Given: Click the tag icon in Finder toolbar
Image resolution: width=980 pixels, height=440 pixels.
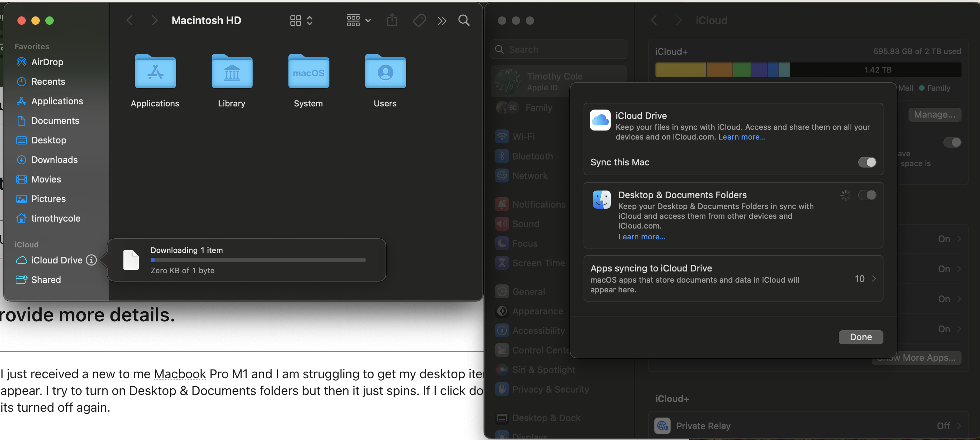Looking at the screenshot, I should tap(419, 20).
